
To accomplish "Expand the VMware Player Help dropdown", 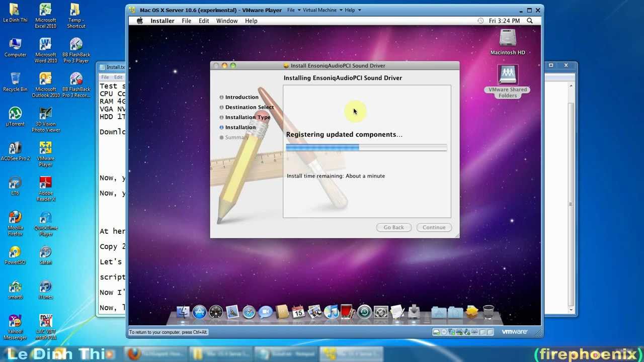I will tap(352, 10).
